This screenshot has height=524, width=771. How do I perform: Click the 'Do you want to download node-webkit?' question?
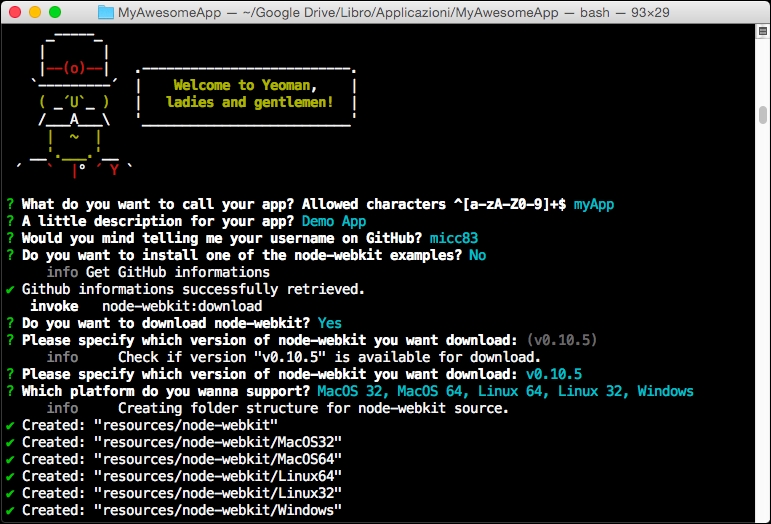166,323
